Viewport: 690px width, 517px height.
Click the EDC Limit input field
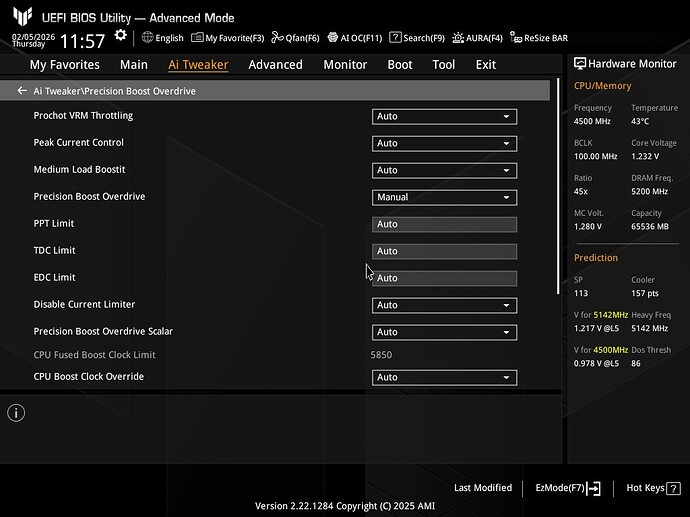coord(444,278)
